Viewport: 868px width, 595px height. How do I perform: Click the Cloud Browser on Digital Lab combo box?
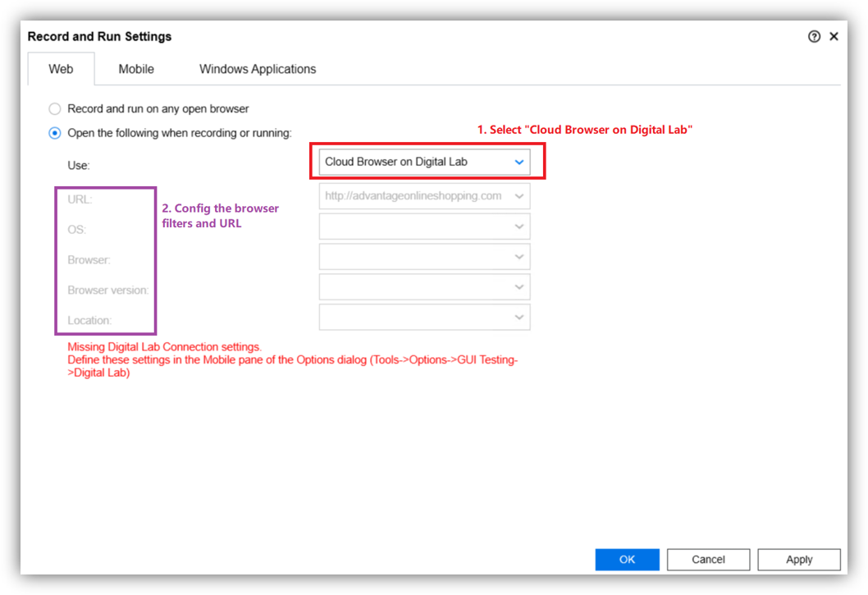pos(410,162)
